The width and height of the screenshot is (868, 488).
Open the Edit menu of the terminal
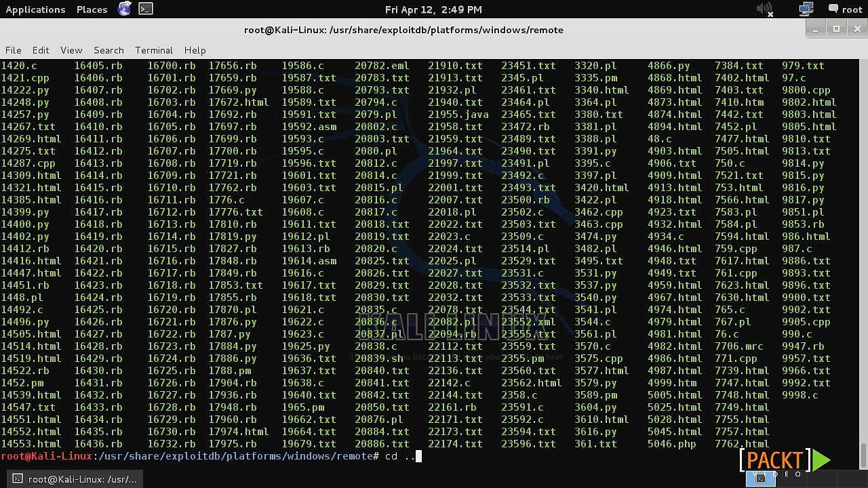[41, 50]
